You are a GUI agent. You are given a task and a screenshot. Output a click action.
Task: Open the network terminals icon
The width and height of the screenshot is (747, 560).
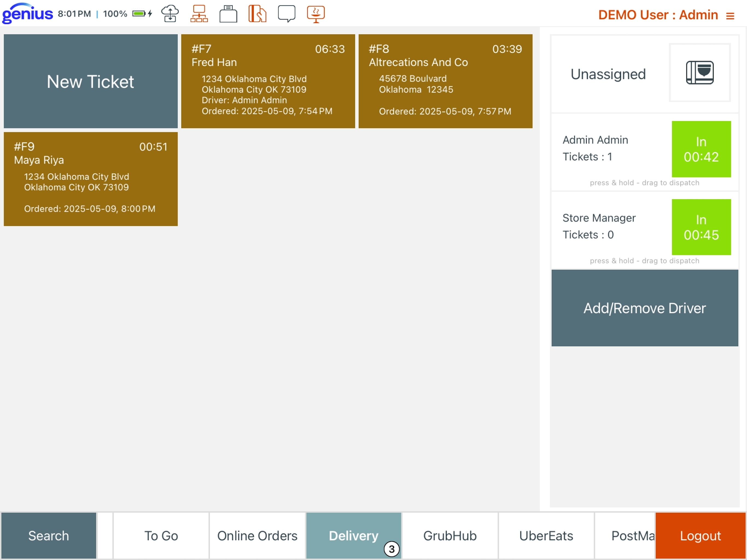199,14
